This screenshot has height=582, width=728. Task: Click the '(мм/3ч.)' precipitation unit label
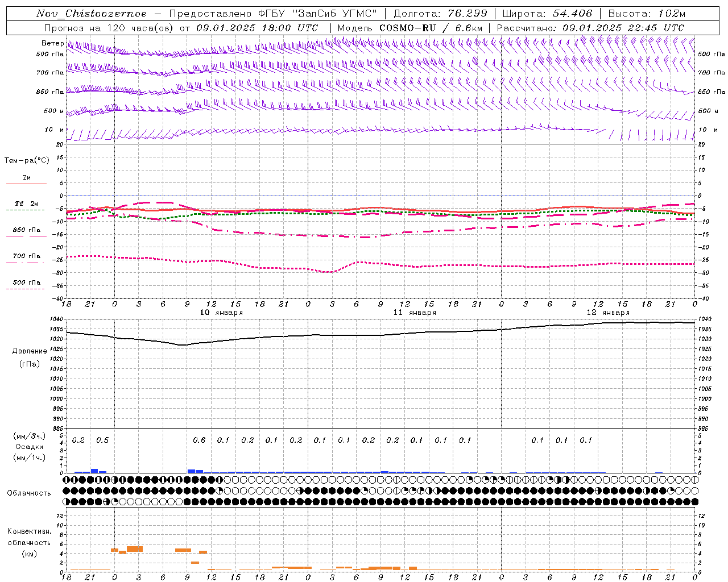pyautogui.click(x=30, y=436)
